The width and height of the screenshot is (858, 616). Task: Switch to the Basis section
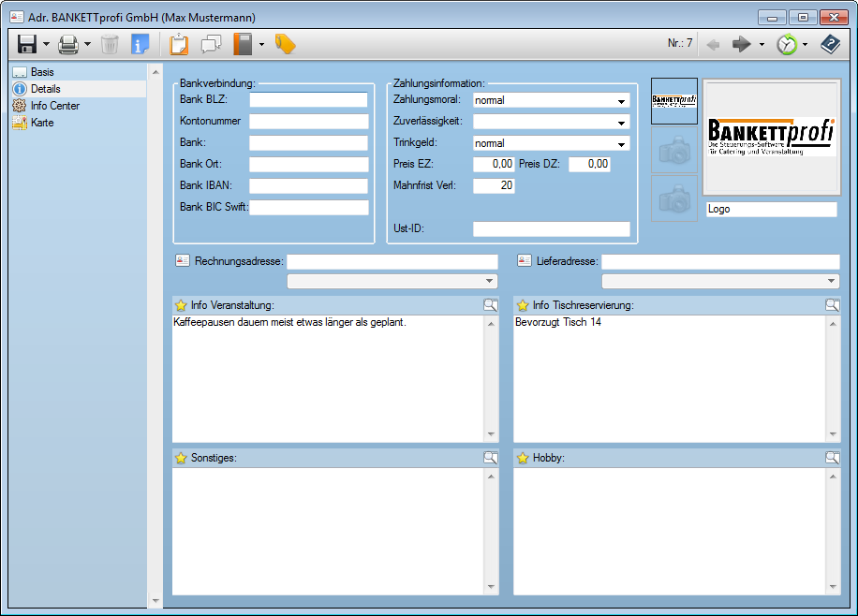point(42,72)
